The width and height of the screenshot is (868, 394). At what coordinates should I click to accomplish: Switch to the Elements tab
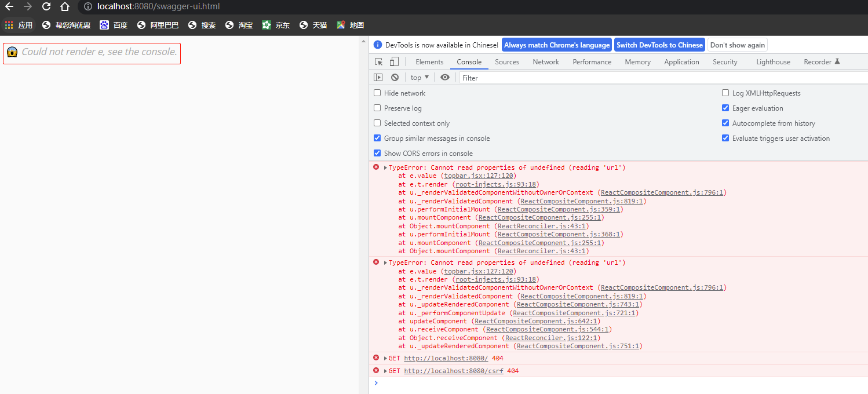point(429,62)
